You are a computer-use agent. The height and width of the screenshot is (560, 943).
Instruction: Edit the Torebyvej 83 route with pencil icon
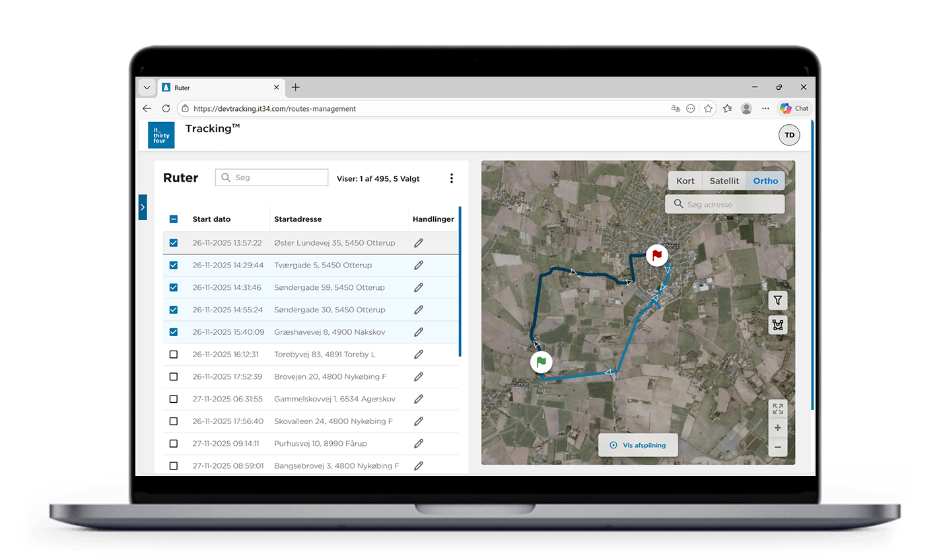coord(419,355)
